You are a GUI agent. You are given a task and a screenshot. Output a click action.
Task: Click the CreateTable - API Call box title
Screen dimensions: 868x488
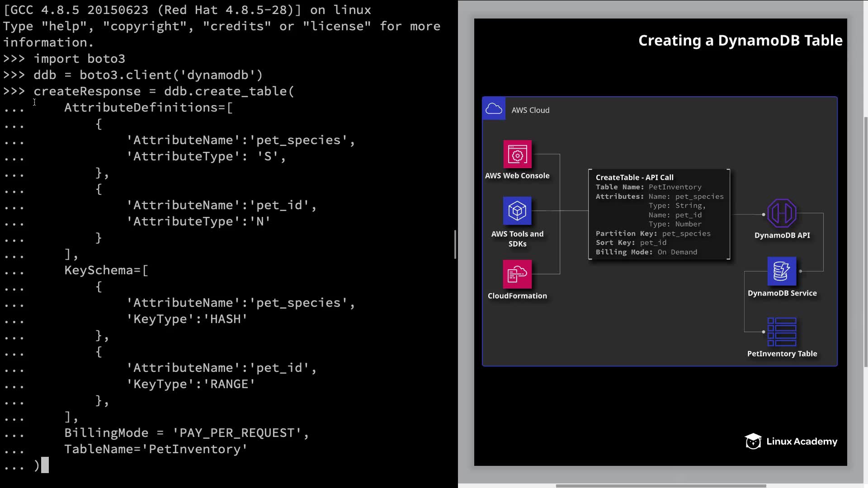click(x=634, y=178)
